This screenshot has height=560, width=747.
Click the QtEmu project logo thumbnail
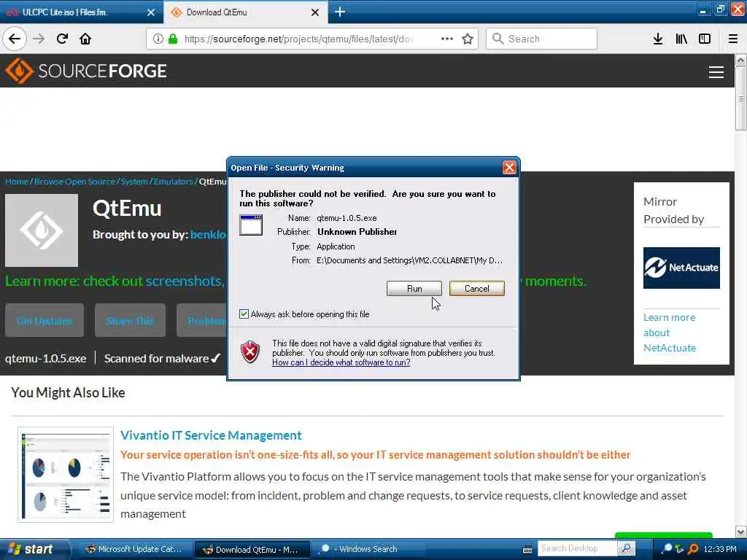[42, 230]
